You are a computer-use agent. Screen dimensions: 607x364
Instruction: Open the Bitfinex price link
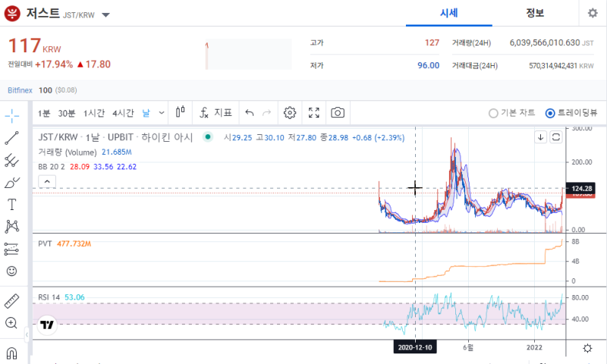coord(20,90)
